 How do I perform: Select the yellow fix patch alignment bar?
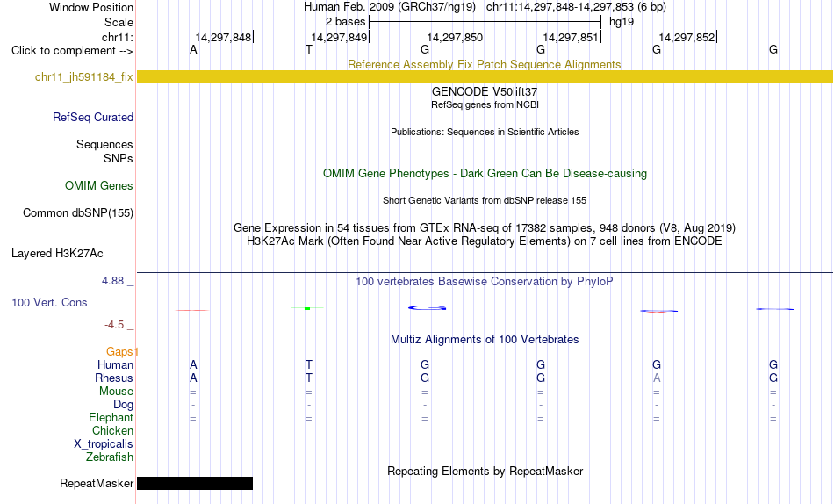(x=485, y=76)
